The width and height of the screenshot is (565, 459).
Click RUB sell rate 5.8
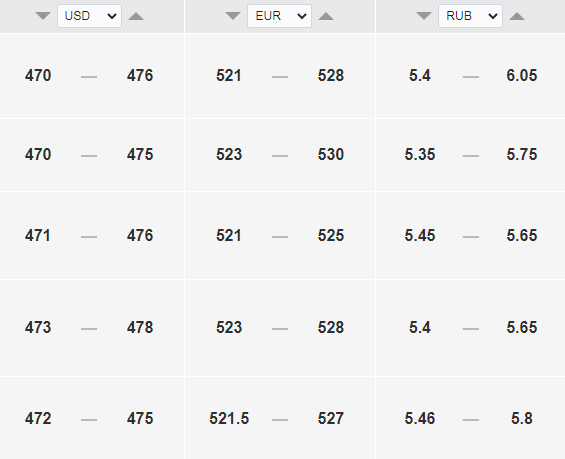tap(522, 419)
